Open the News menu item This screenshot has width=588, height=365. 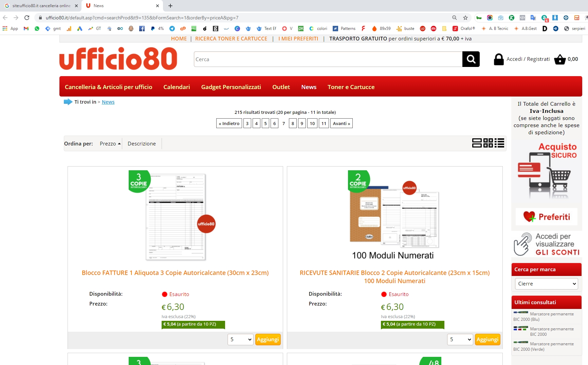tap(309, 87)
